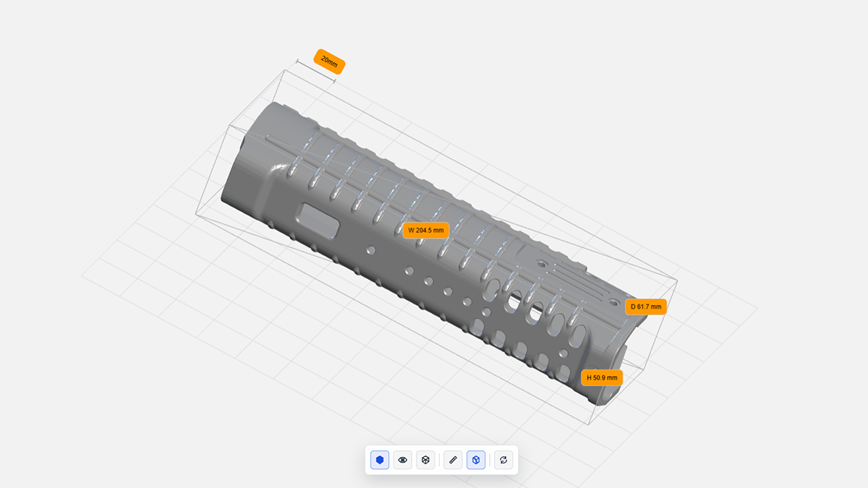The image size is (868, 488).
Task: Click the reset view rotate arrows icon
Action: tap(503, 460)
